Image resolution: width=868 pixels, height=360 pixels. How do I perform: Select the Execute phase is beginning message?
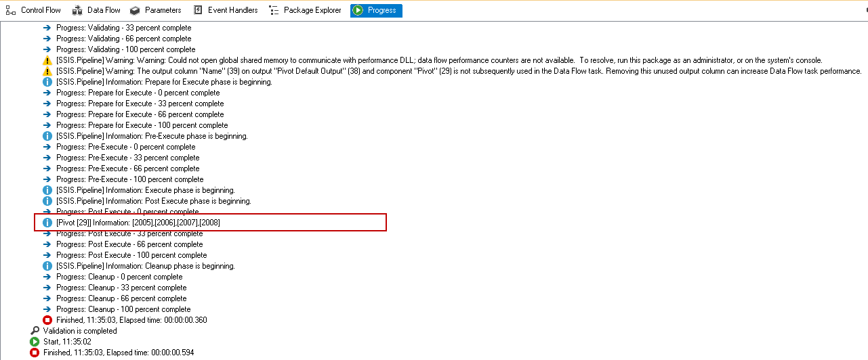(146, 190)
